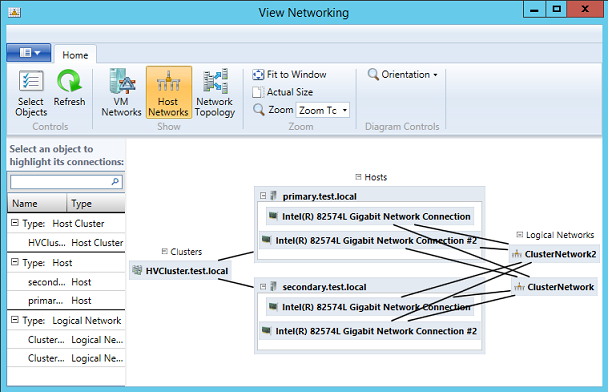Click the Orientation magnifier icon
608x392 pixels.
373,74
